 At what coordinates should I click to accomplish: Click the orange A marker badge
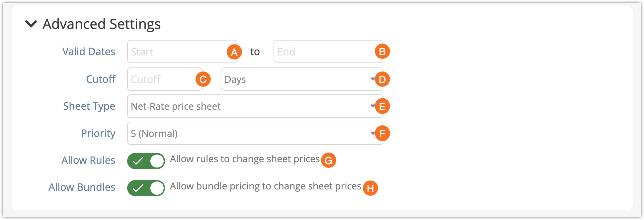(234, 52)
